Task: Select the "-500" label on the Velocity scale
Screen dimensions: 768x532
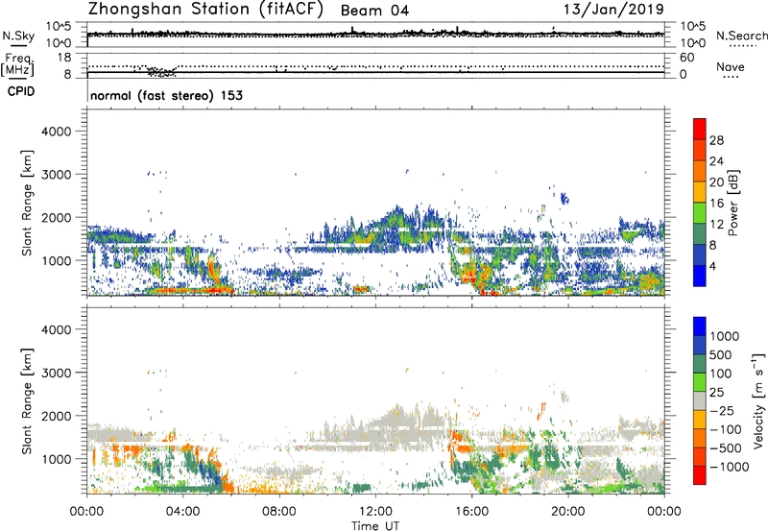Action: point(726,448)
